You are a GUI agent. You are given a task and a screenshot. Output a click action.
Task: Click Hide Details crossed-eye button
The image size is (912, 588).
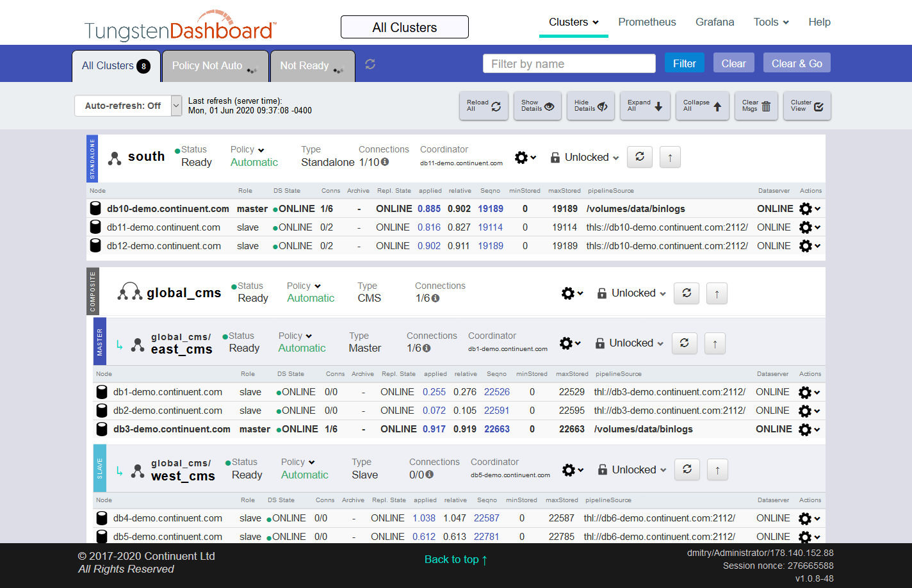[x=591, y=106]
